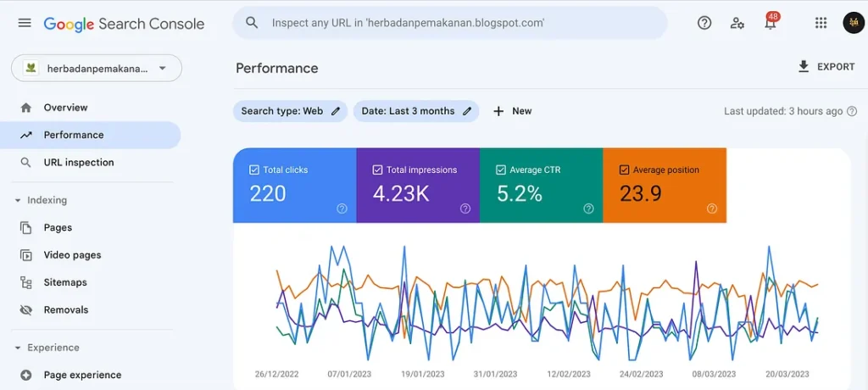The image size is (868, 390).
Task: Uncheck the Total clicks checkbox
Action: coord(254,170)
